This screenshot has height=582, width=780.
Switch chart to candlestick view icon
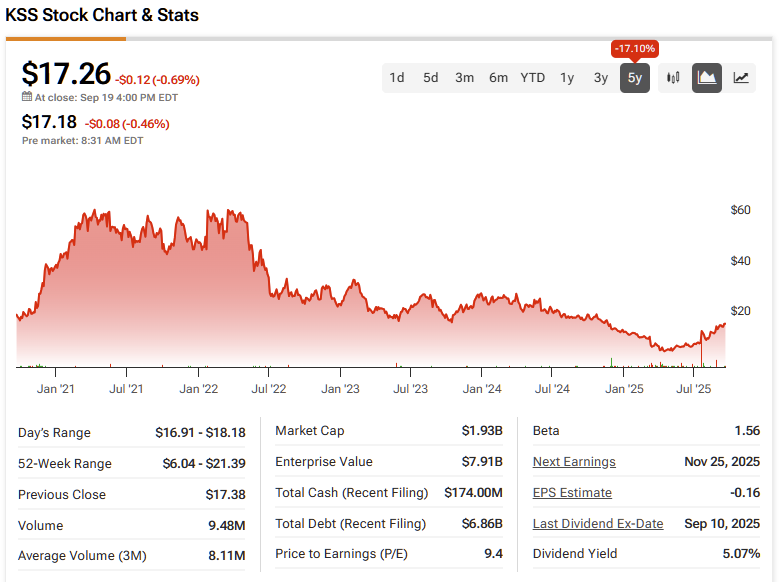coord(673,78)
